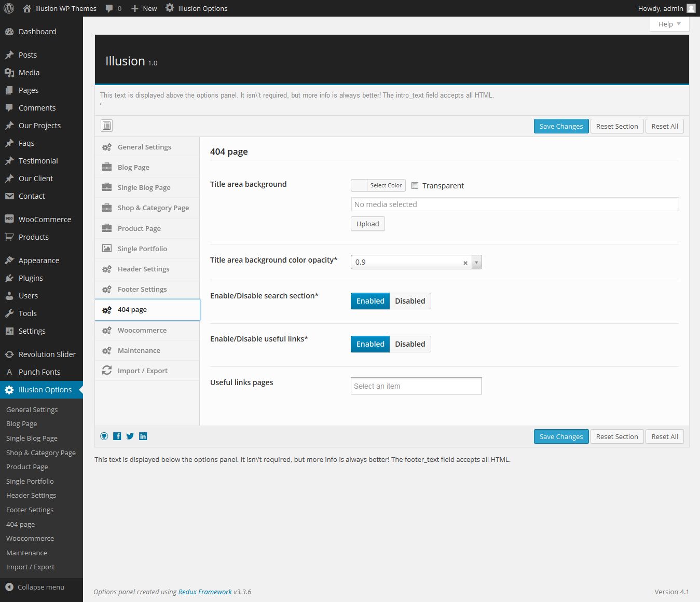700x602 pixels.
Task: Click the expand all sections icon
Action: (106, 126)
